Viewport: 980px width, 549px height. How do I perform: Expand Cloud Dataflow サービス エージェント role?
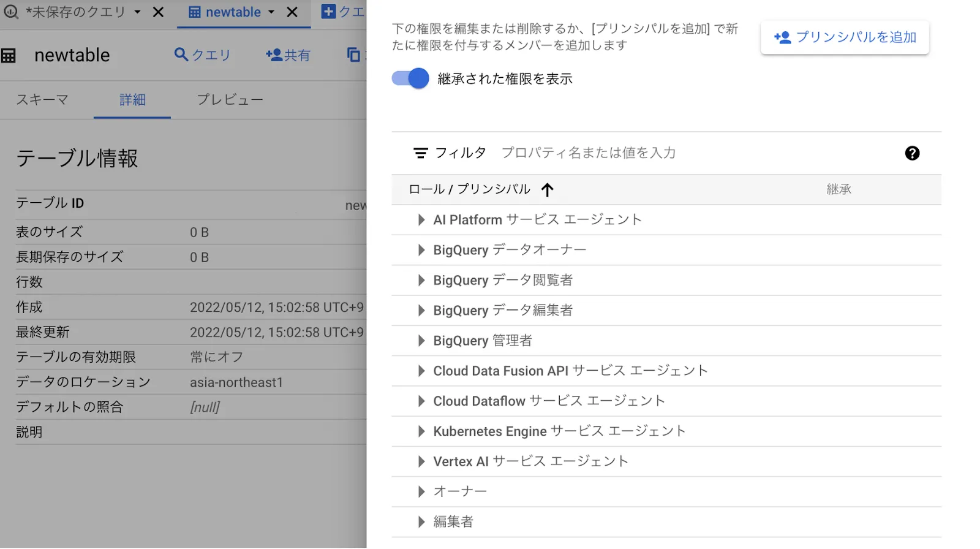[421, 401]
